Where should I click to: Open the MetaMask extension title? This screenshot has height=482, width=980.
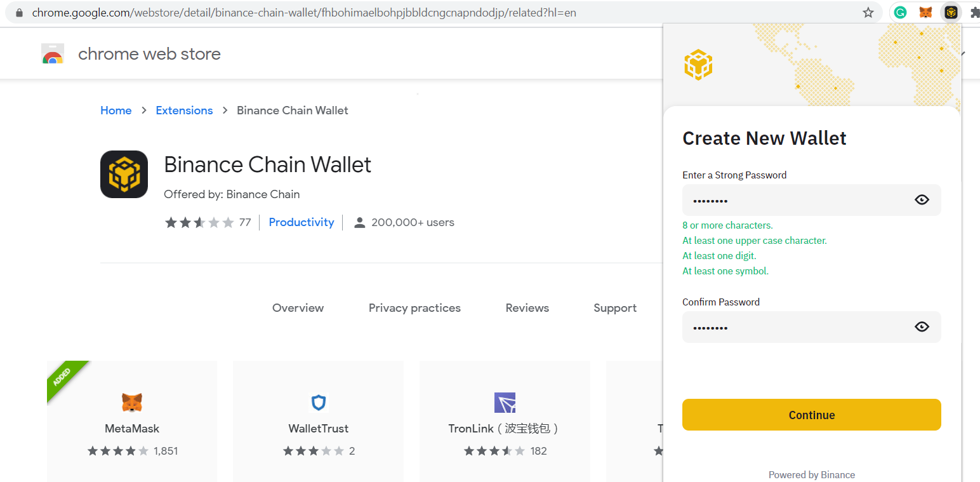point(132,429)
